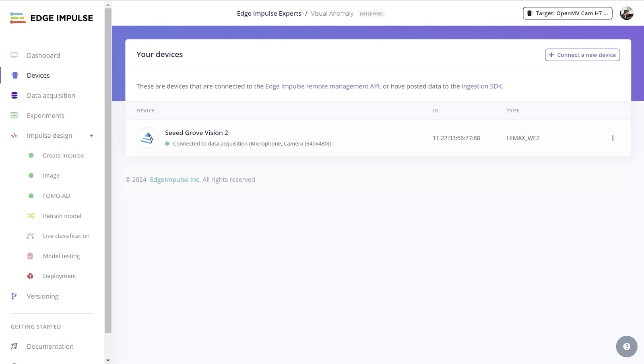The height and width of the screenshot is (364, 644).
Task: Click the Documentation rocket icon
Action: click(14, 346)
